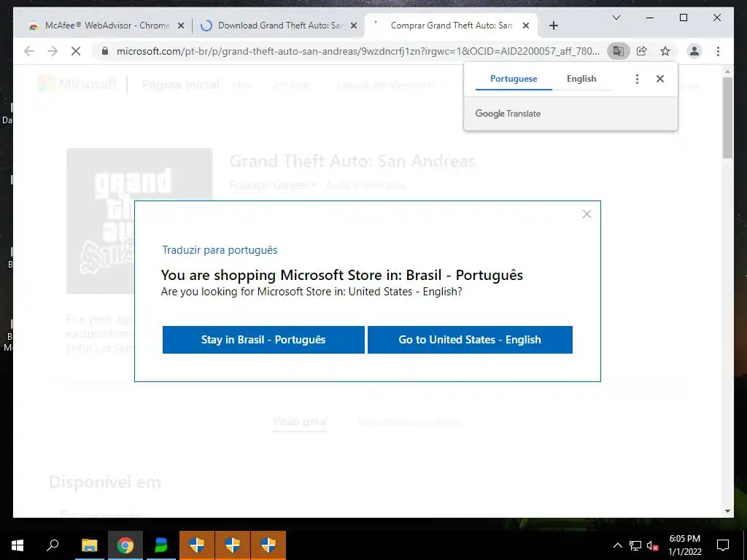Click Stay in Brasil - Português button

(x=263, y=340)
